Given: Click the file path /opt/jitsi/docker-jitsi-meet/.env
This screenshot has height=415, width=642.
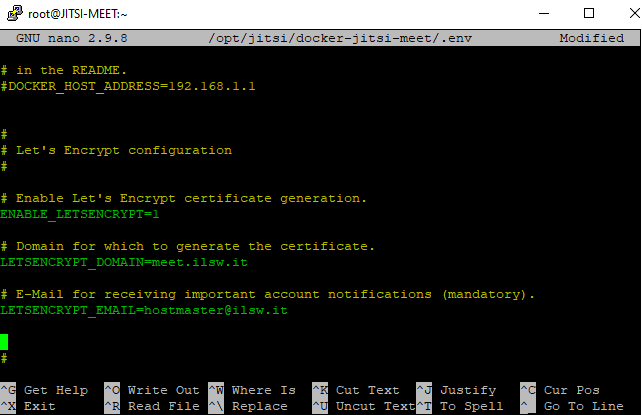Looking at the screenshot, I should click(340, 38).
